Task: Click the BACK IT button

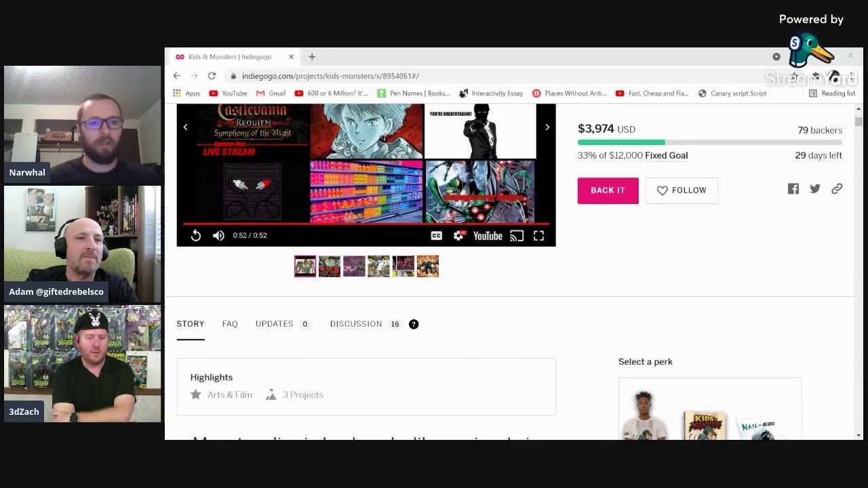Action: (608, 190)
